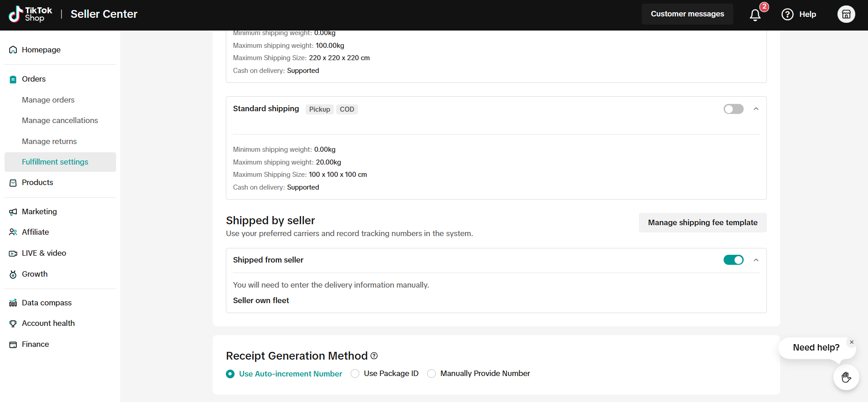The image size is (868, 402).
Task: Open Customer messages
Action: pyautogui.click(x=687, y=14)
